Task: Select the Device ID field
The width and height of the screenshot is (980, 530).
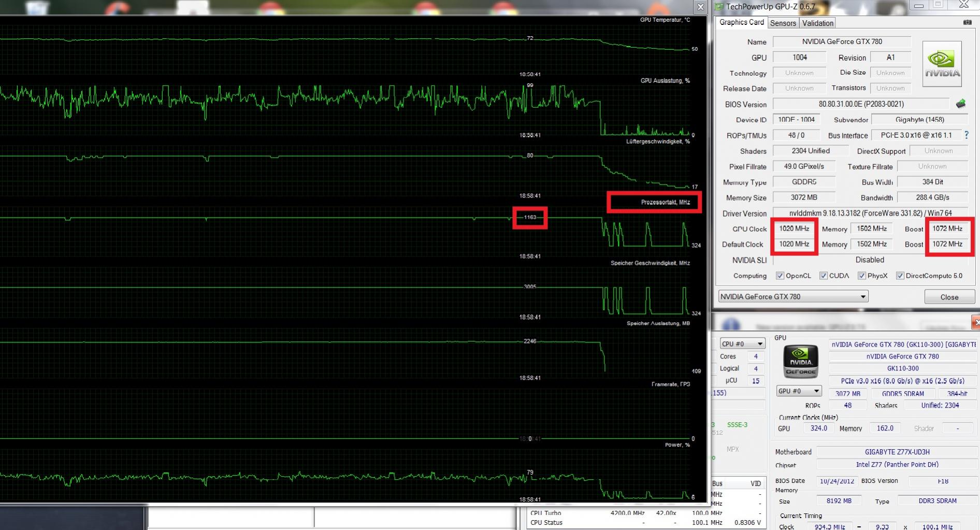Action: [x=796, y=119]
